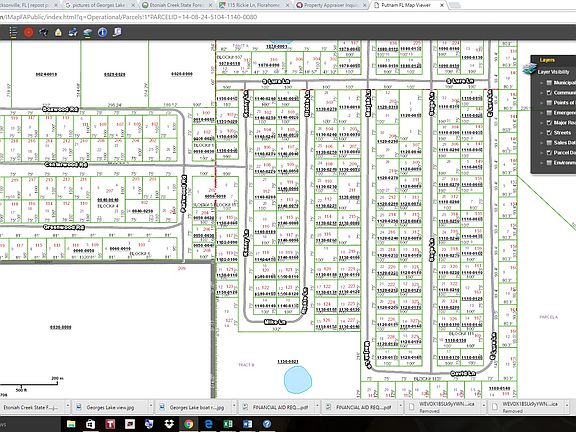The height and width of the screenshot is (432, 576).
Task: Expand the Community layer group arrow
Action: [x=541, y=93]
